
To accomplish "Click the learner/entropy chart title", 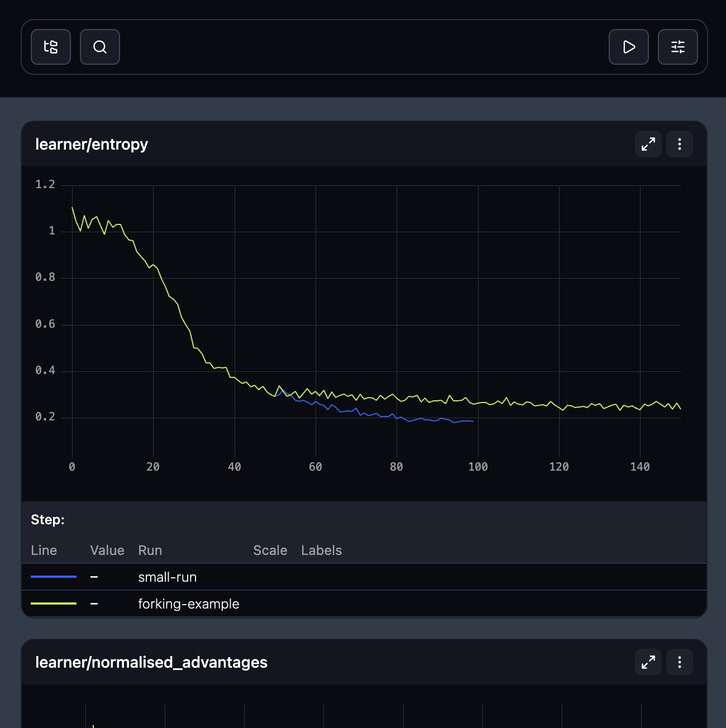I will [92, 145].
